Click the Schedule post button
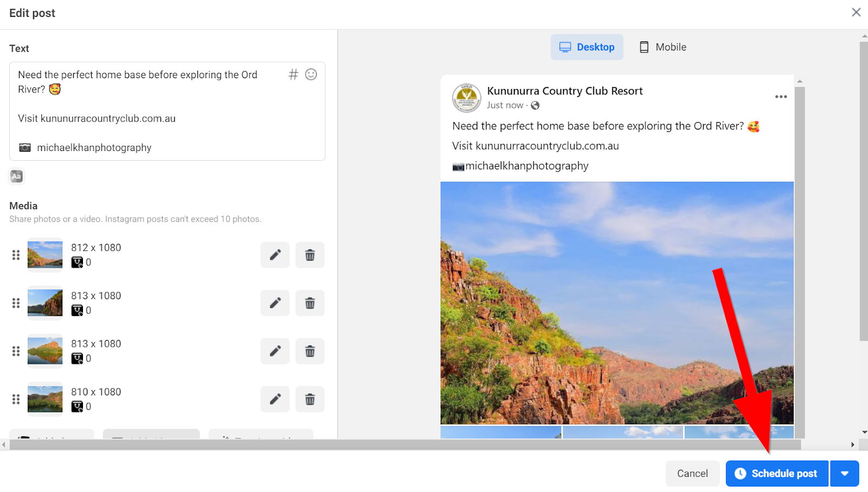868x492 pixels. pos(777,474)
